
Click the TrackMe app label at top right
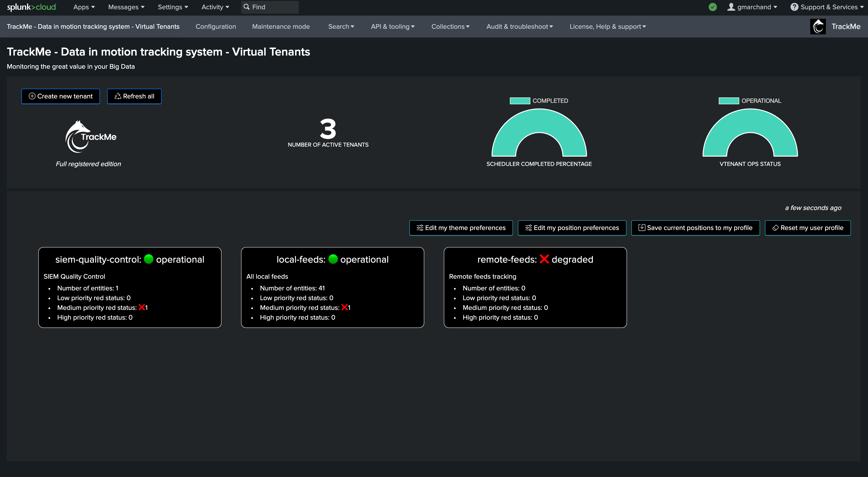[x=846, y=27]
